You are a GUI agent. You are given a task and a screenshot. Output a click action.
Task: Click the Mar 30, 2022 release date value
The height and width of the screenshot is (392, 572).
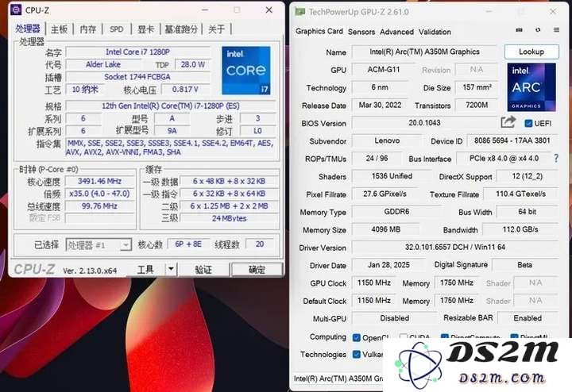tap(380, 105)
